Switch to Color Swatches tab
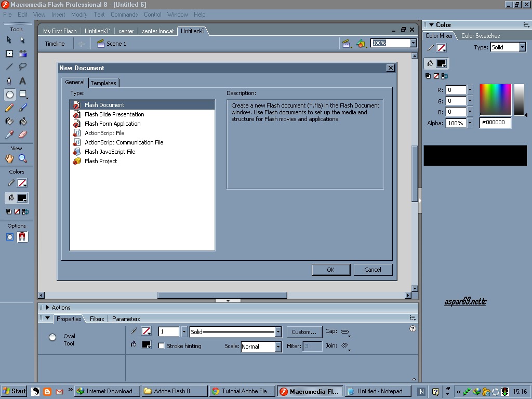This screenshot has height=399, width=532. [481, 36]
